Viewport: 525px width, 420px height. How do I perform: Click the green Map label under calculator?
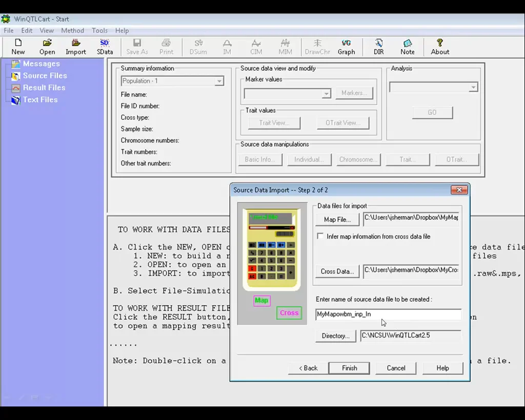(x=261, y=300)
